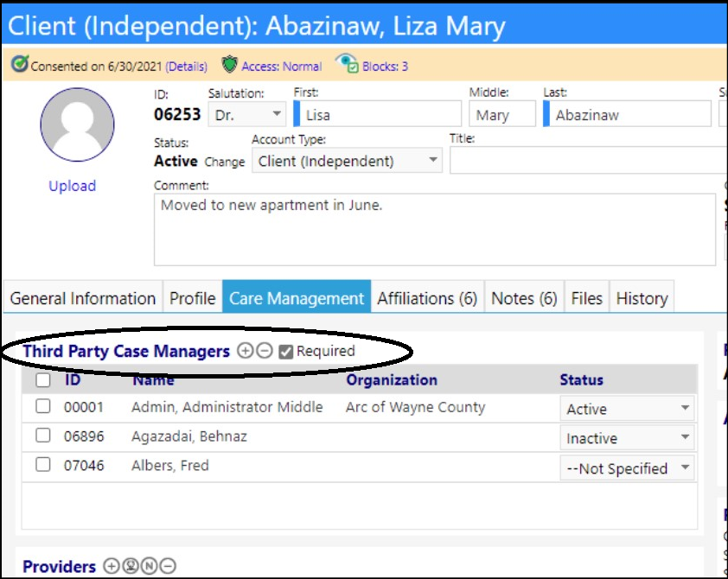
Task: Click the ID 00001 cell
Action: 84,407
